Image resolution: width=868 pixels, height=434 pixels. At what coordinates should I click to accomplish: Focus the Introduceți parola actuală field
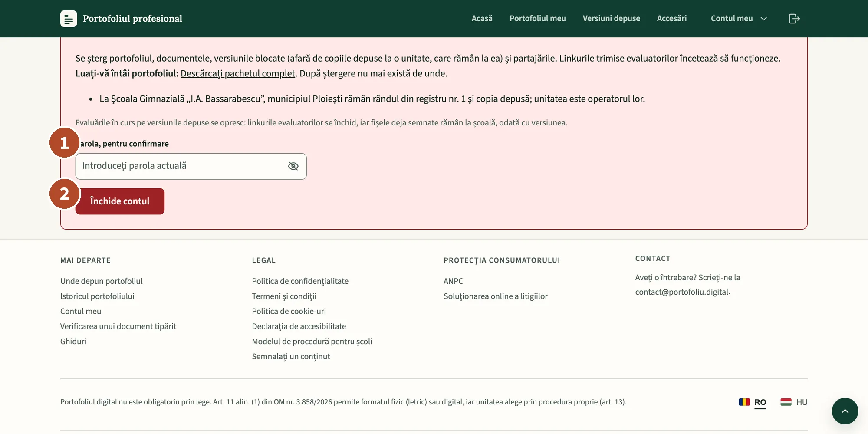pyautogui.click(x=191, y=166)
